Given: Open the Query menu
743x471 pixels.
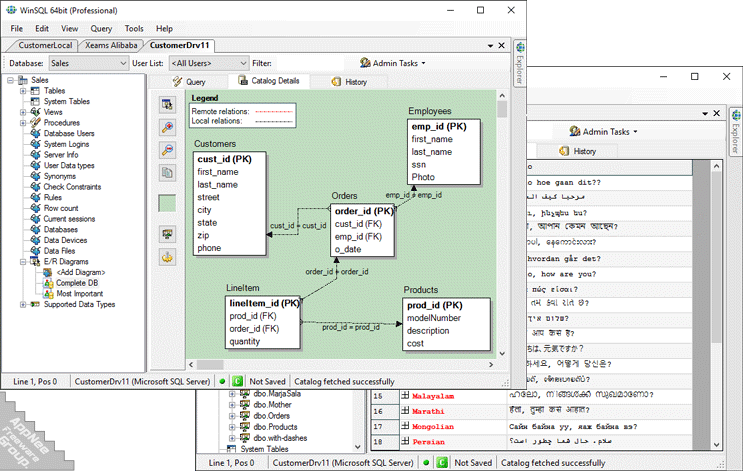Looking at the screenshot, I should pos(101,28).
